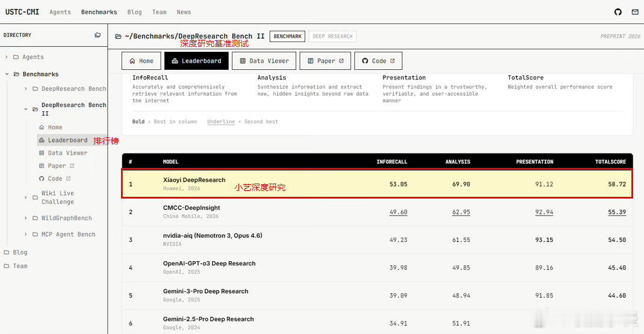Screen dimensions: 644x334
Task: Click the breadcrumb folder icon
Action: 119,36
